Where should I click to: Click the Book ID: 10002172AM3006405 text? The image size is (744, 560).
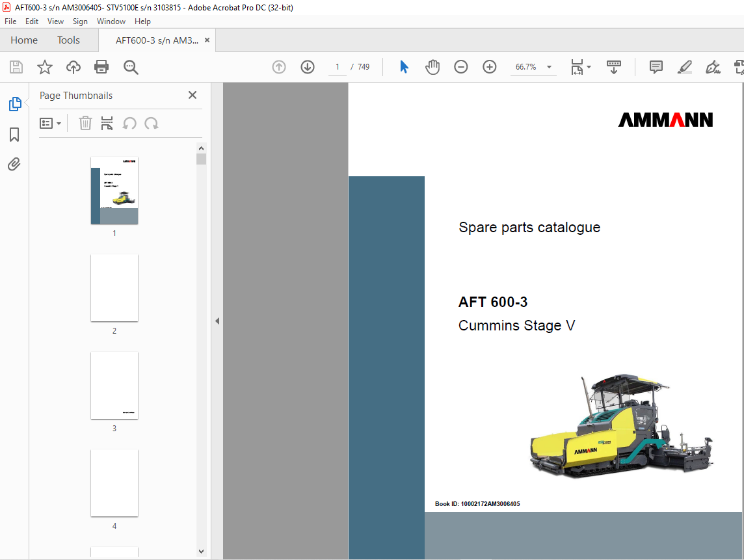pyautogui.click(x=477, y=503)
